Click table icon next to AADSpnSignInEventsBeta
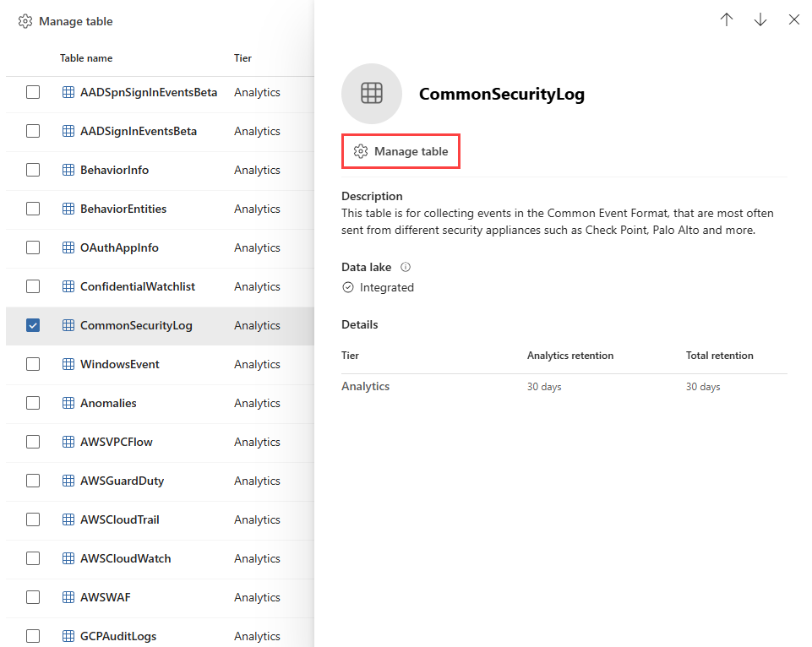 [x=68, y=92]
